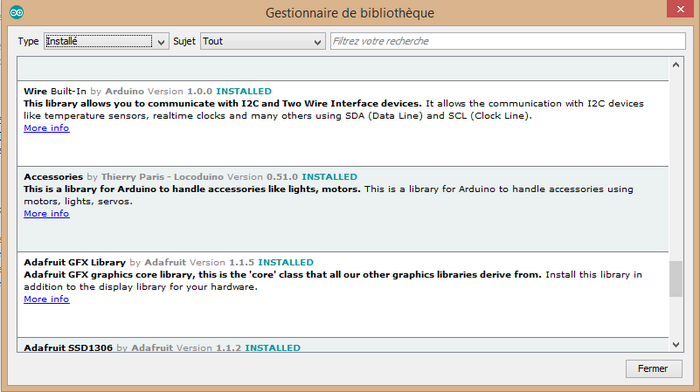Open the Type dropdown showing Installé

[x=106, y=41]
